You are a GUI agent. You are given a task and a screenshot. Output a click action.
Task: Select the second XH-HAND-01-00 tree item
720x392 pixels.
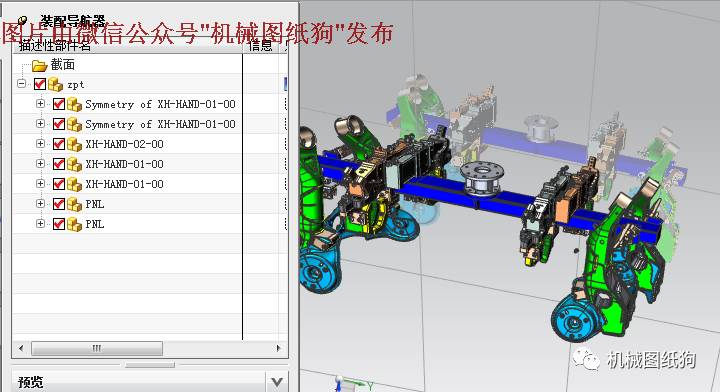tap(124, 184)
